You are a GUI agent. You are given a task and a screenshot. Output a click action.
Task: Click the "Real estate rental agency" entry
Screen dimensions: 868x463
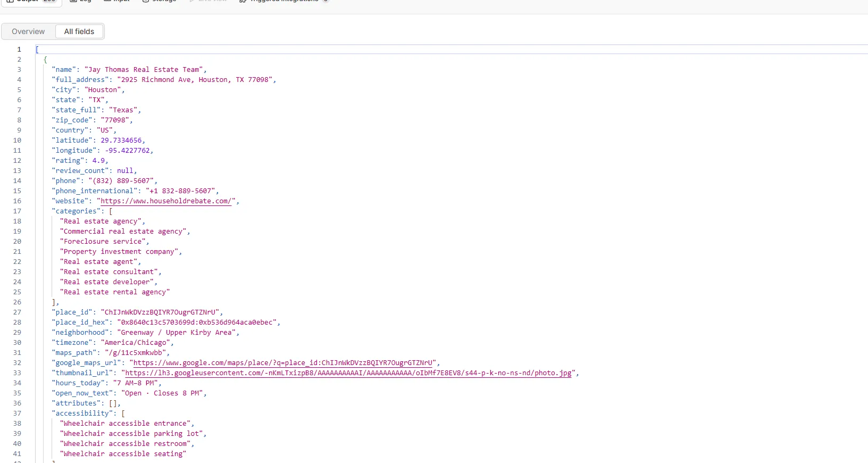[x=115, y=292]
